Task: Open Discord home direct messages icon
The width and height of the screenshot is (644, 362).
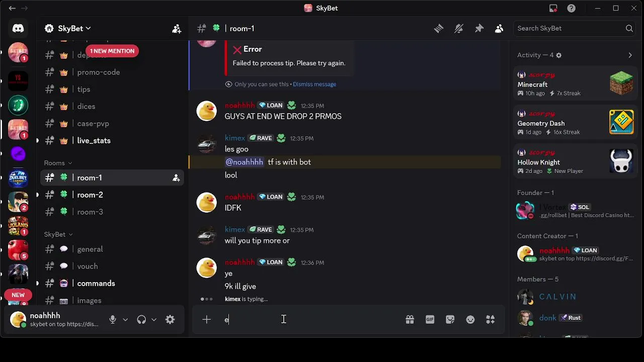Action: click(x=18, y=29)
